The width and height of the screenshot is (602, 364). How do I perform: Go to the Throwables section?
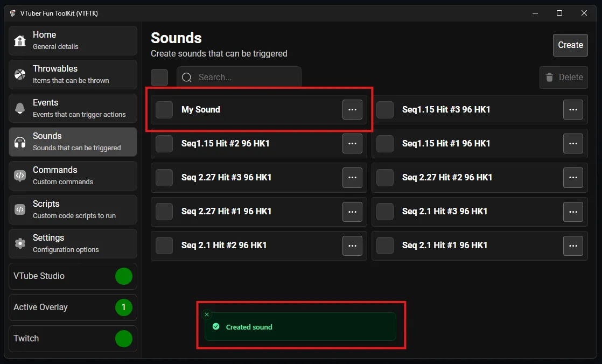73,74
